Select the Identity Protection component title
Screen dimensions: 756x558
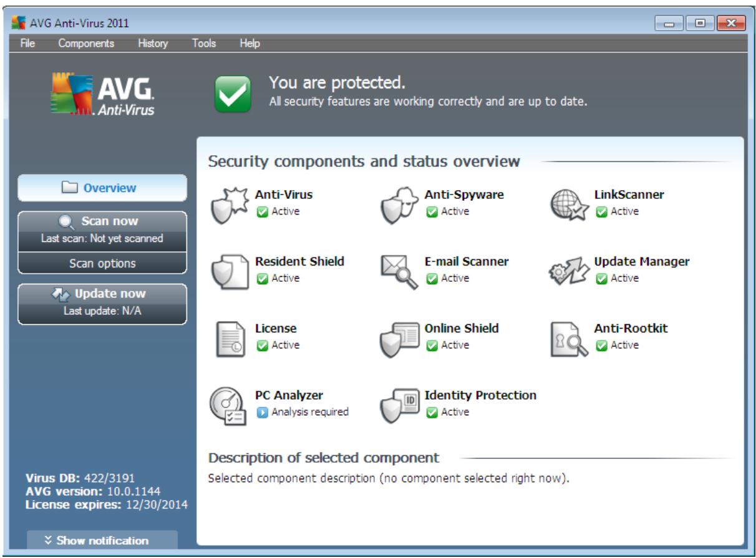[x=480, y=395]
